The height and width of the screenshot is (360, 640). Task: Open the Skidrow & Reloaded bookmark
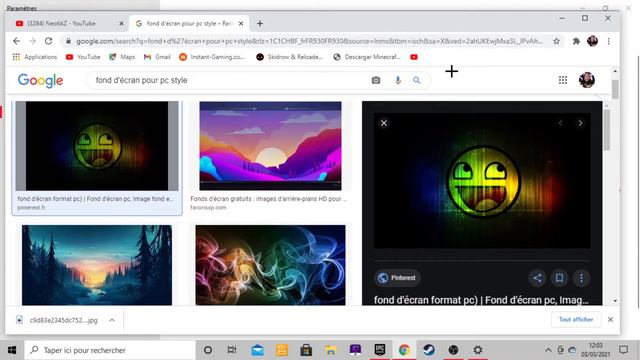289,57
